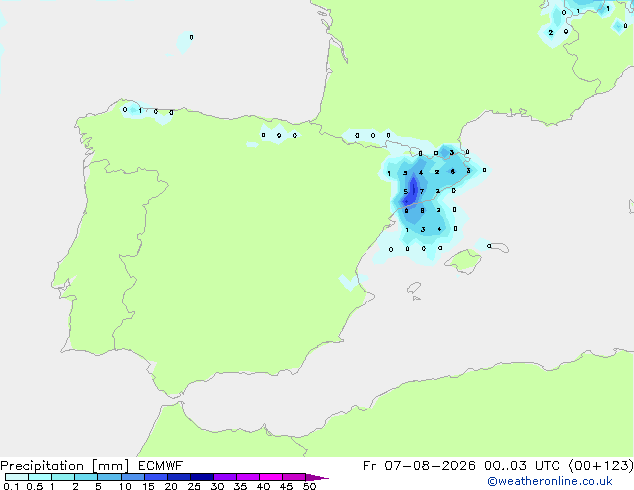Click the ECMWF model label
The width and height of the screenshot is (634, 490).
[161, 466]
